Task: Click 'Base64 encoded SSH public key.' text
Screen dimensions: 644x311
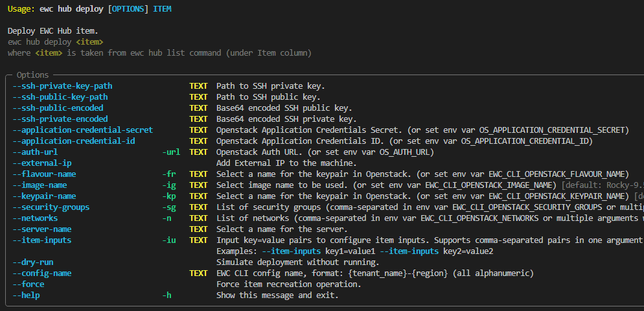Action: [284, 108]
